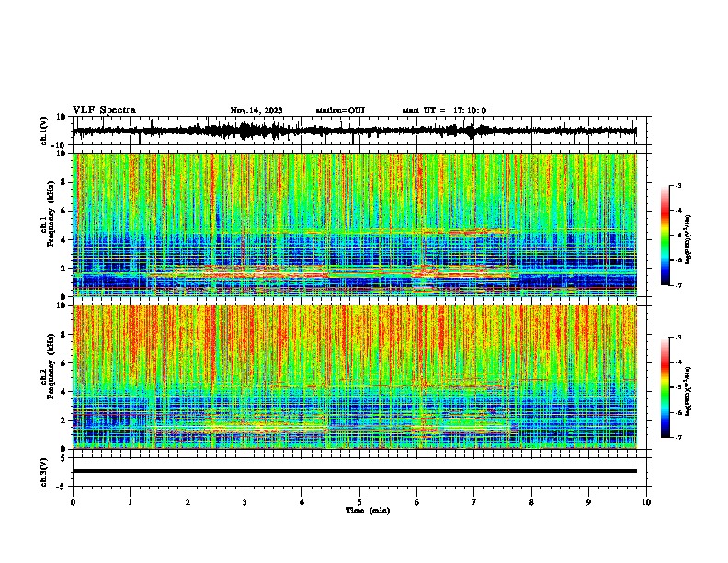728x563 pixels.
Task: Select the "Time (min)" axis label
Action: coord(368,511)
